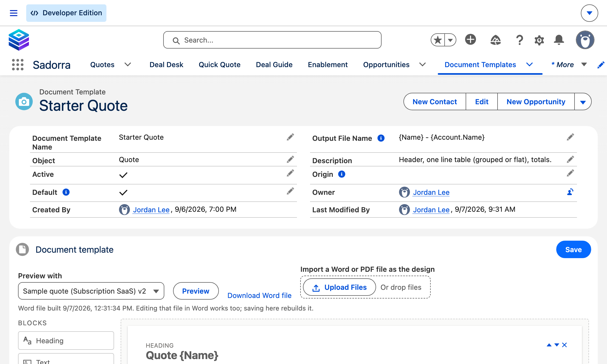Open the App Launcher dots grid
This screenshot has height=364, width=607.
point(18,65)
